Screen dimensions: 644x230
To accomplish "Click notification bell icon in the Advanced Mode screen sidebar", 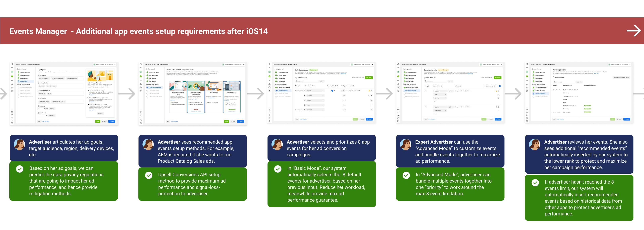I will coord(398,113).
